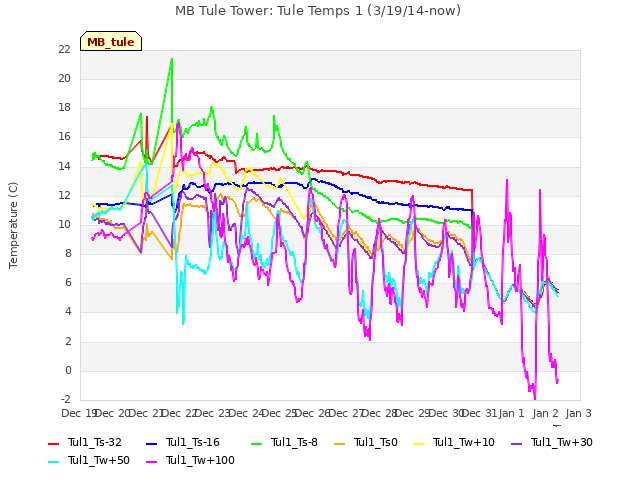Select the Tul1_Tw+10 legend label
Screen dimensions: 640x480
point(464,442)
